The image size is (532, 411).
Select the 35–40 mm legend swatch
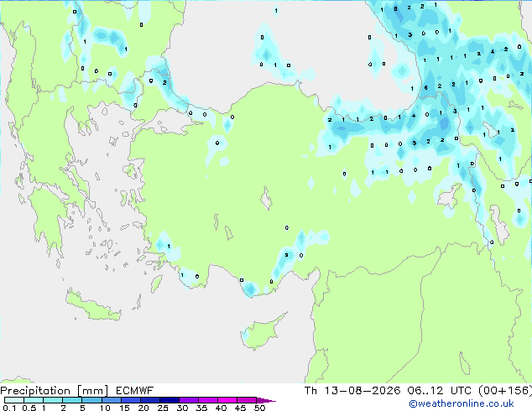coord(207,400)
